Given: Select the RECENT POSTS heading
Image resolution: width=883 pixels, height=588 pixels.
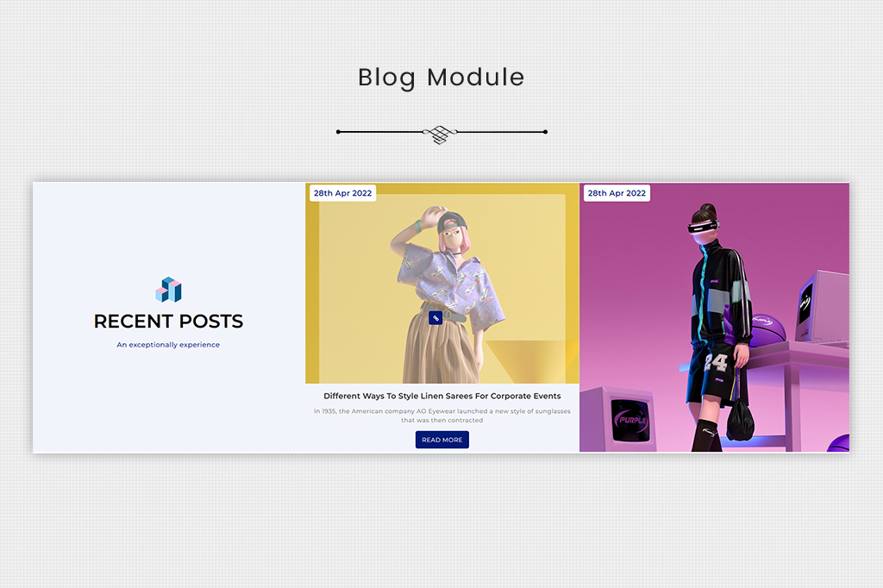Looking at the screenshot, I should point(169,322).
